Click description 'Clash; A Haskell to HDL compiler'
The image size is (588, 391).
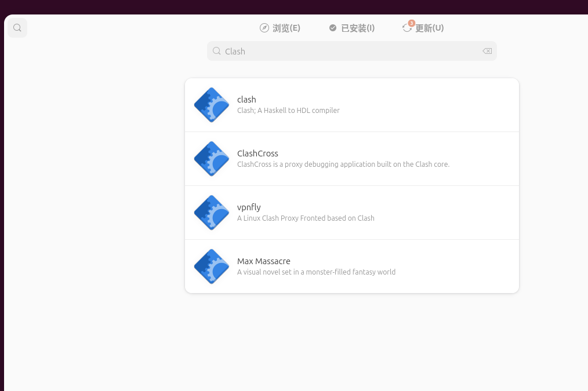tap(288, 111)
